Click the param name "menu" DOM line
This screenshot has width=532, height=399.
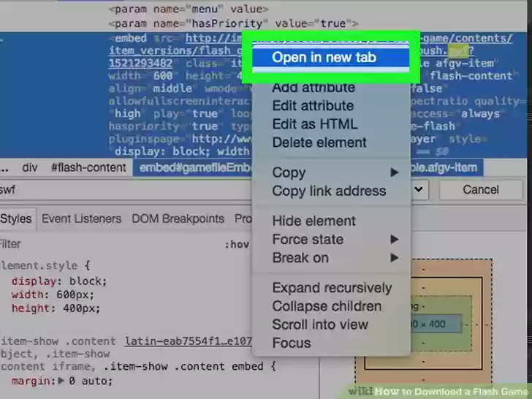click(x=189, y=9)
